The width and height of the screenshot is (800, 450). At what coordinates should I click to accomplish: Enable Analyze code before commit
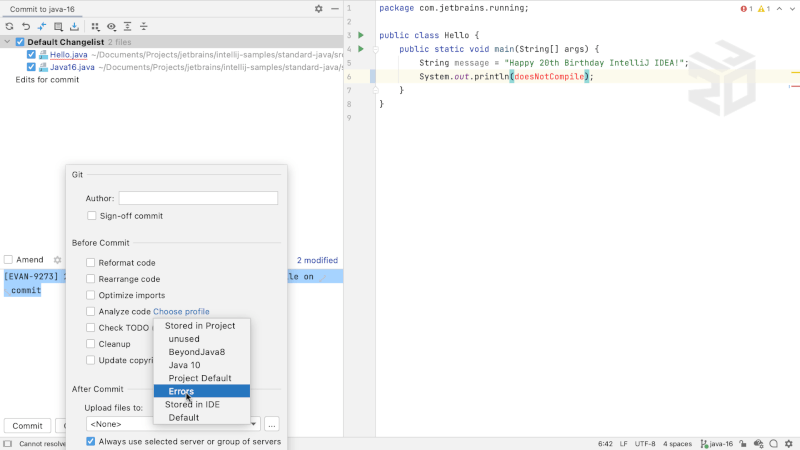90,311
